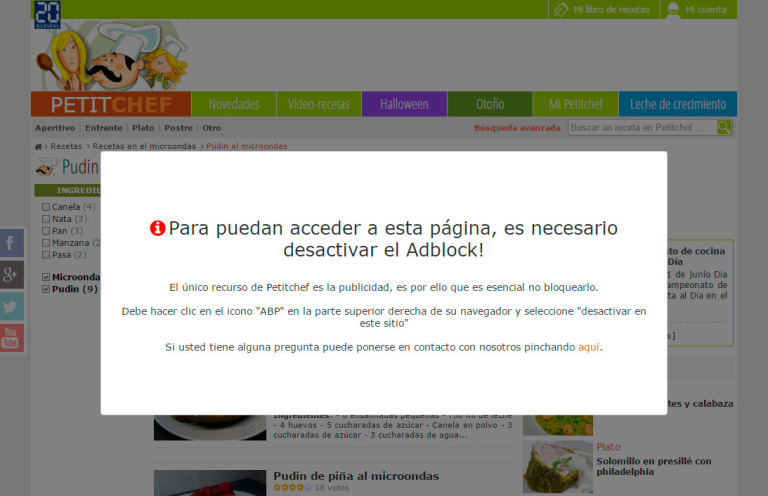Screen dimensions: 768x496
Task: Open Mi libro de recetas
Action: [603, 9]
